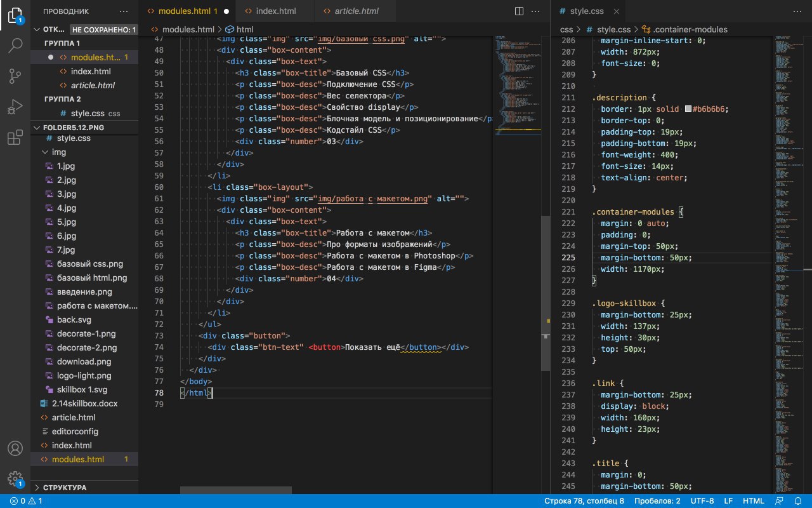
Task: Open the Accounts icon in activity bar
Action: click(15, 448)
